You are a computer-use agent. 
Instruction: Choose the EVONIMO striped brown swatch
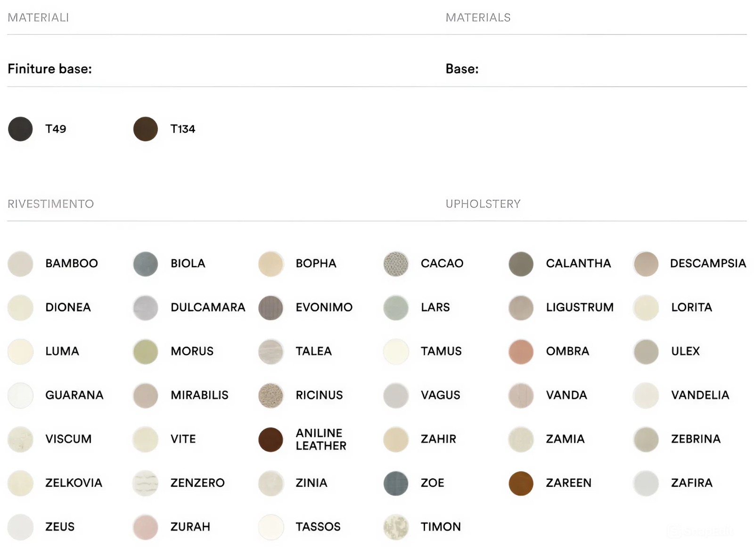tap(270, 308)
